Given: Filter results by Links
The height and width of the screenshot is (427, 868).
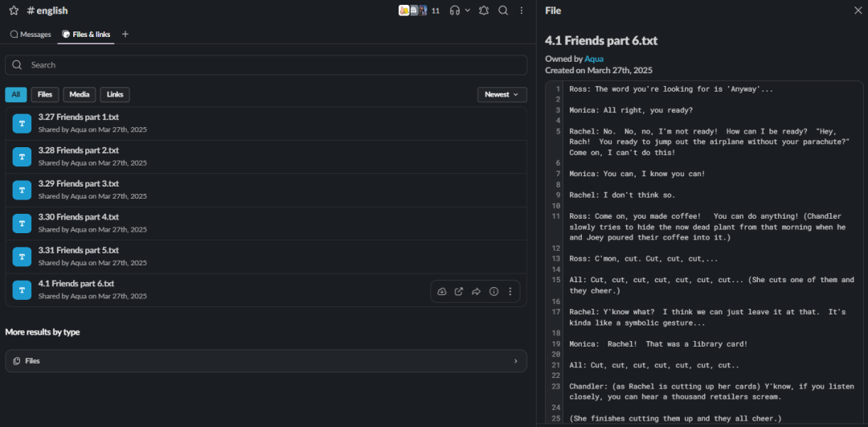Looking at the screenshot, I should pyautogui.click(x=115, y=95).
